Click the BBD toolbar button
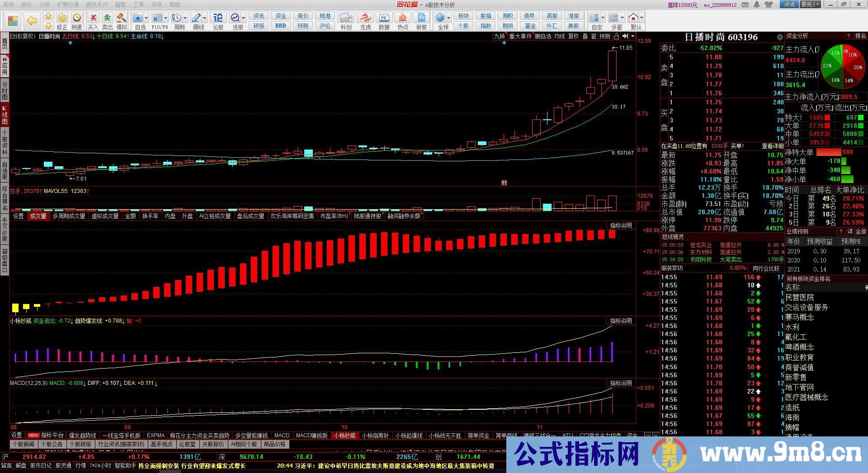This screenshot has height=473, width=868. click(280, 26)
